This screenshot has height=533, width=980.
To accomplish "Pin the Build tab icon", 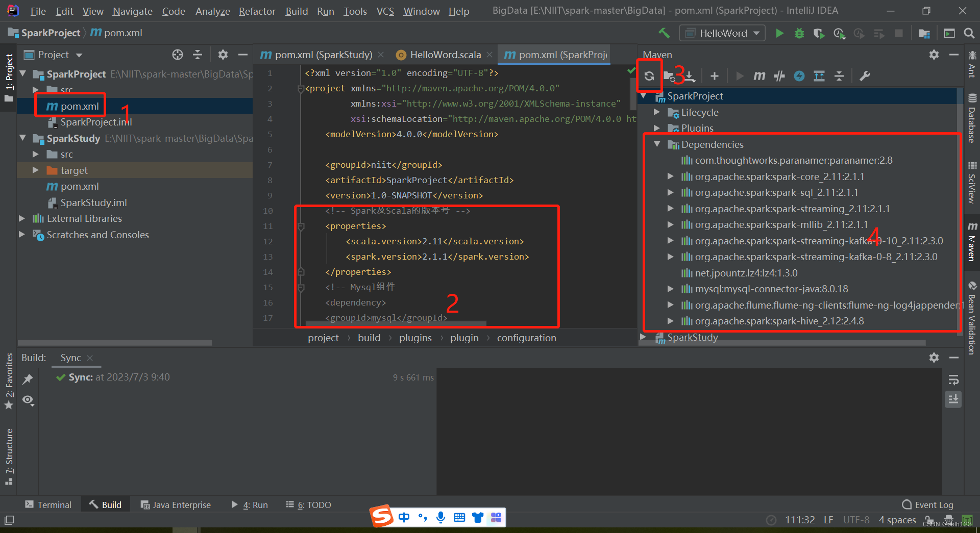I will point(28,378).
